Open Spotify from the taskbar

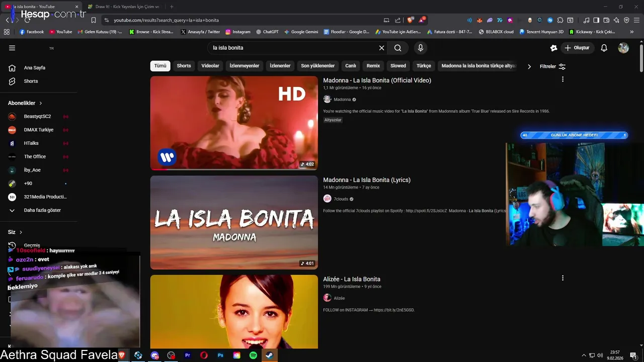[253, 355]
